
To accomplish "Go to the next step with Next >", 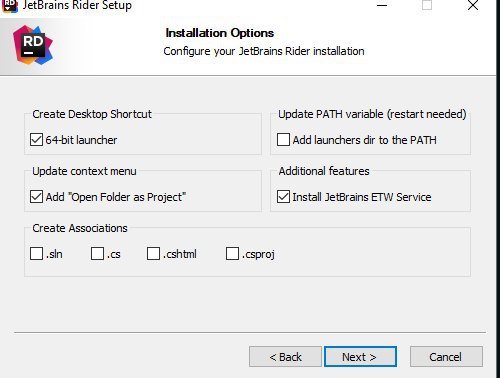I will [x=360, y=357].
